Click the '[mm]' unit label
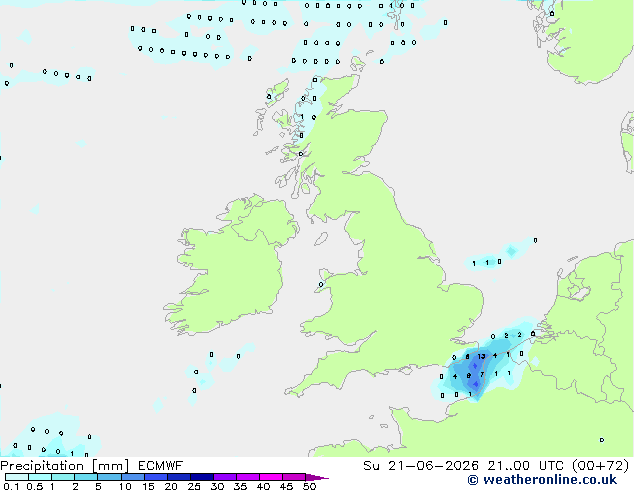 pyautogui.click(x=110, y=466)
